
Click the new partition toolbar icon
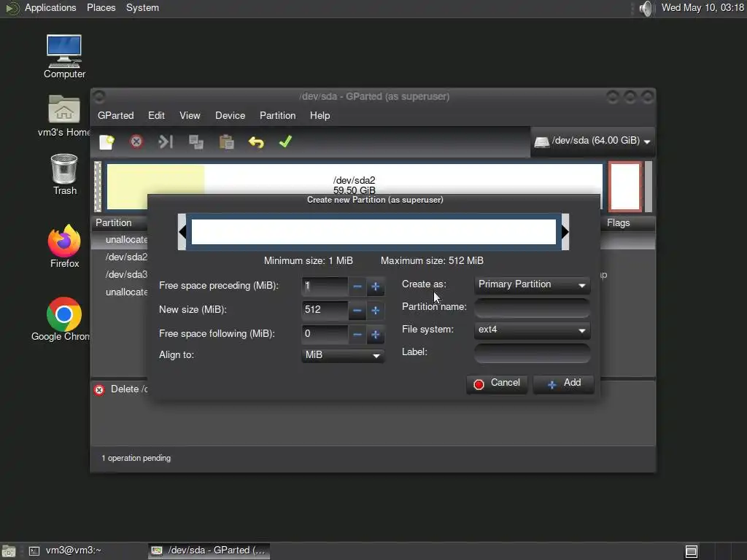[107, 142]
